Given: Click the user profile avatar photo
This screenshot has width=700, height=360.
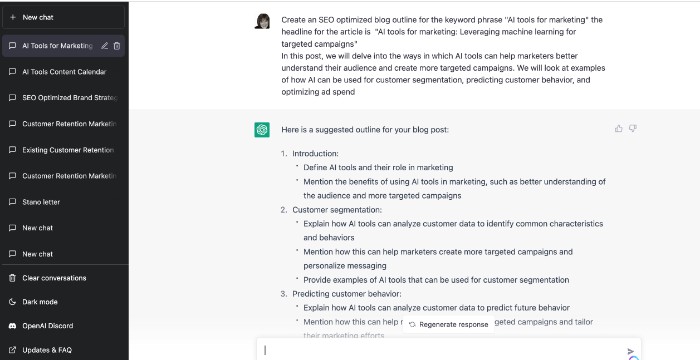Looking at the screenshot, I should click(x=262, y=21).
